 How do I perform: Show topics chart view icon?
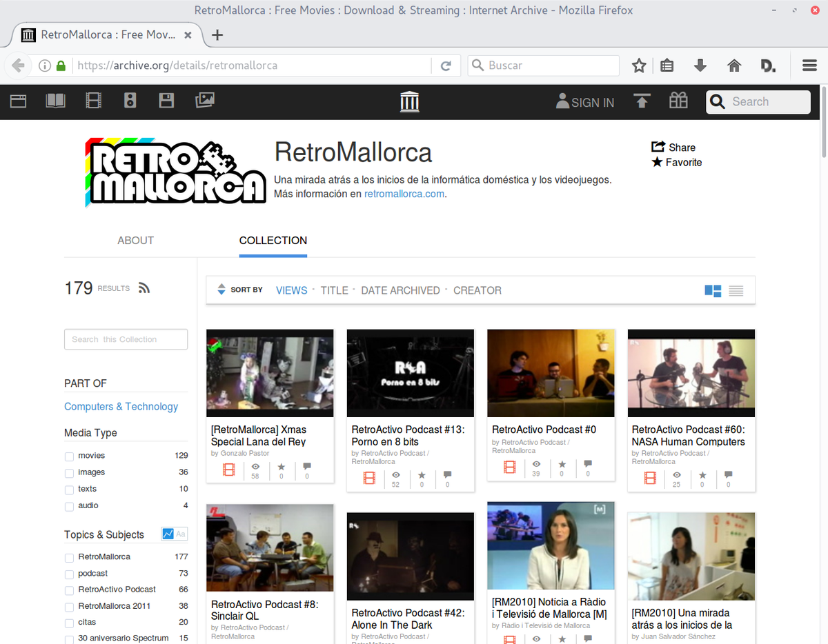(x=168, y=534)
